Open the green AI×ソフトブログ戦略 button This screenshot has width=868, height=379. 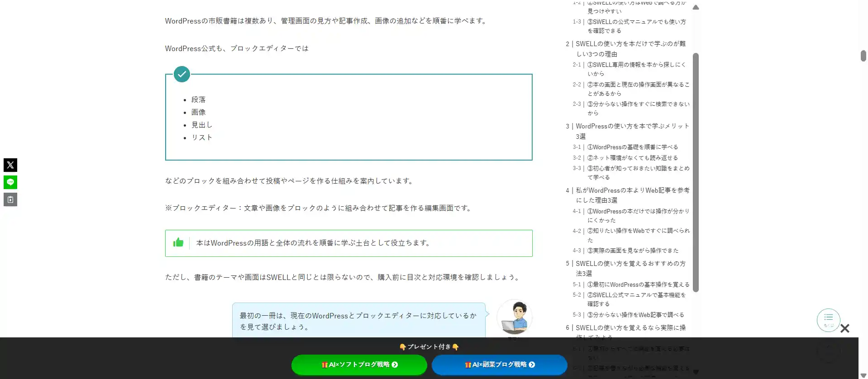pos(359,365)
